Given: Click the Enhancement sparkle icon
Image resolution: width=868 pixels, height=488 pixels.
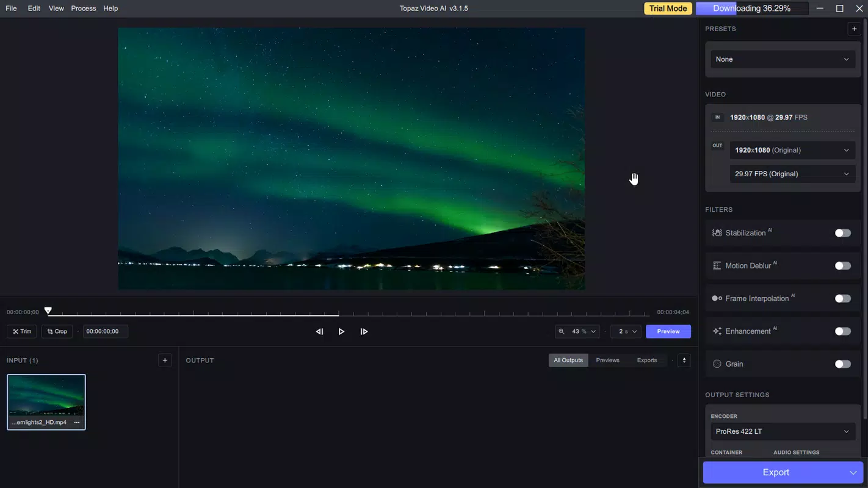Looking at the screenshot, I should pyautogui.click(x=716, y=331).
